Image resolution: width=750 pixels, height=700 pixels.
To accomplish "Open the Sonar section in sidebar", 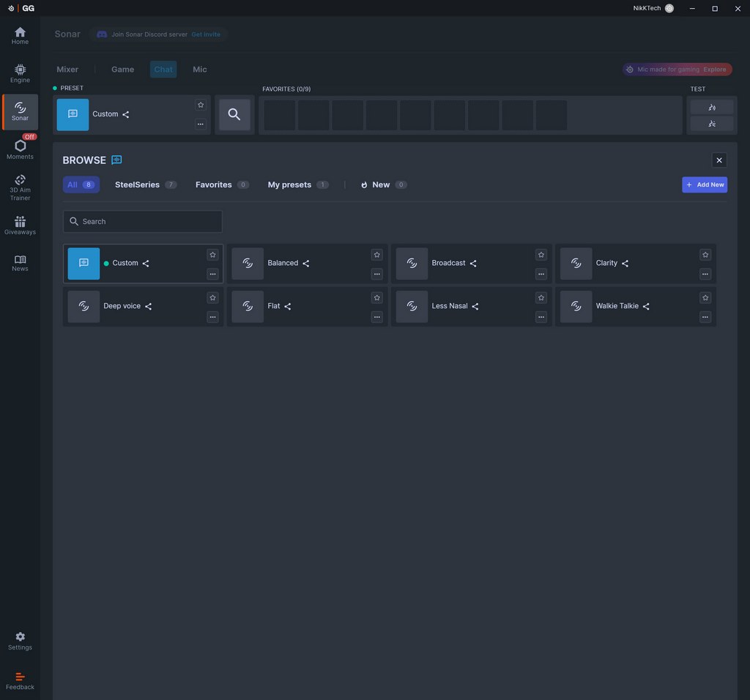I will pos(20,111).
